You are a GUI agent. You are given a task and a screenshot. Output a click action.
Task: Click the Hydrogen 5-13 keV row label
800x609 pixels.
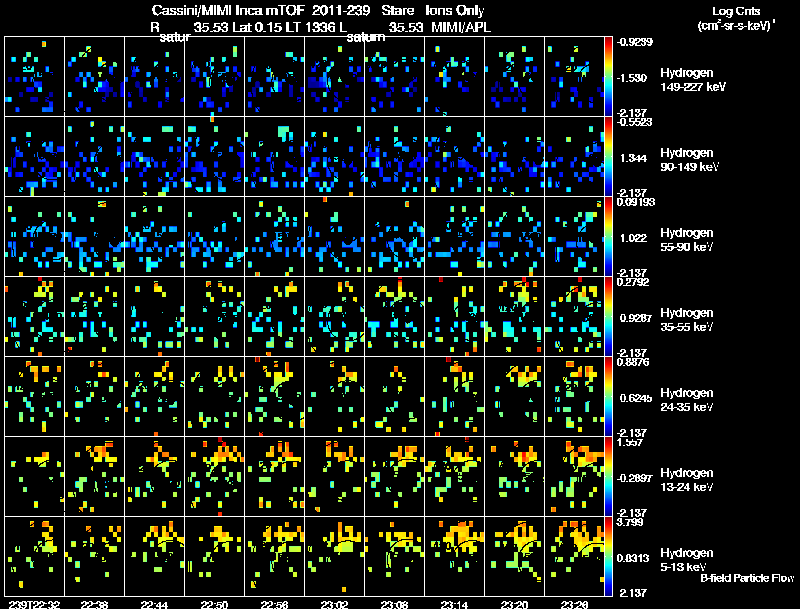click(x=687, y=560)
